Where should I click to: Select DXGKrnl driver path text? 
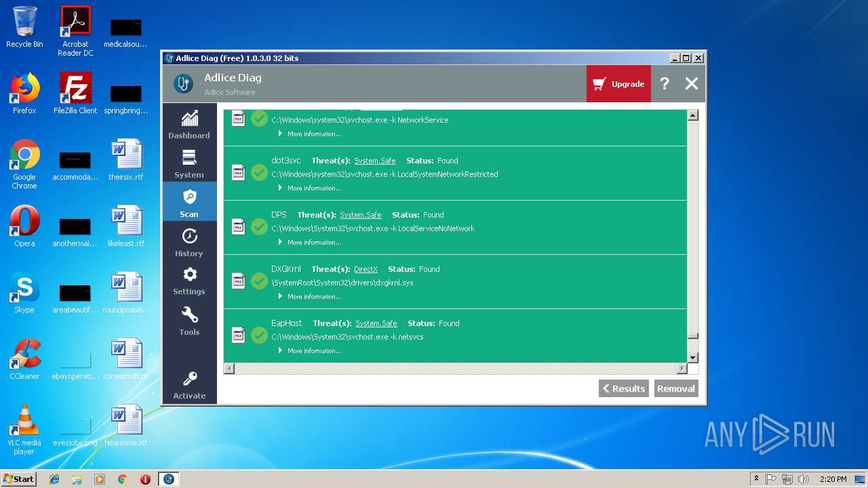(342, 283)
